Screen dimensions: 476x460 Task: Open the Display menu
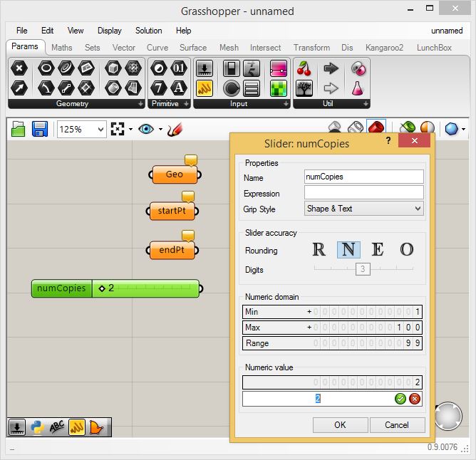(109, 31)
